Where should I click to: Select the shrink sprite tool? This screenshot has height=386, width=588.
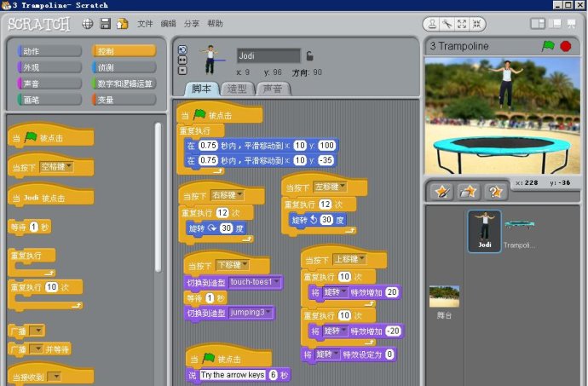[476, 25]
